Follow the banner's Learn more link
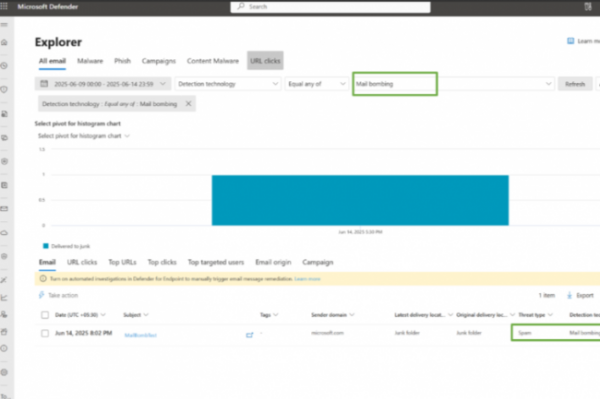This screenshot has height=399, width=600. click(x=307, y=279)
